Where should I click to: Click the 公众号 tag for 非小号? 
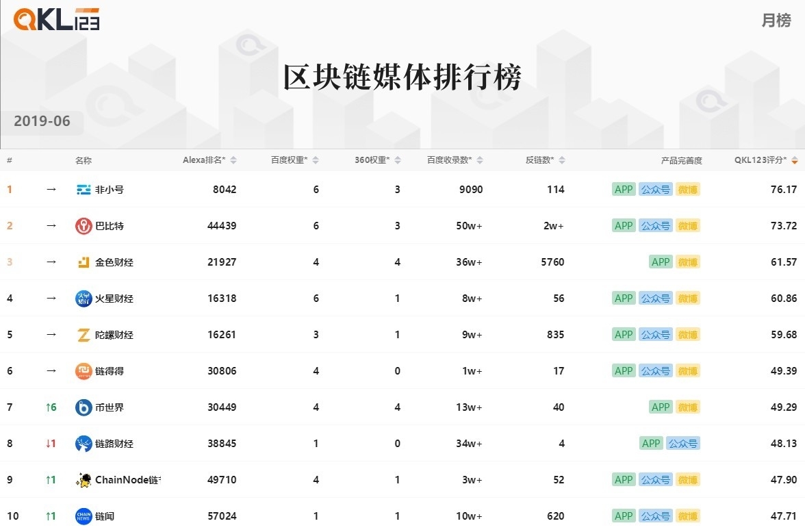(x=656, y=190)
